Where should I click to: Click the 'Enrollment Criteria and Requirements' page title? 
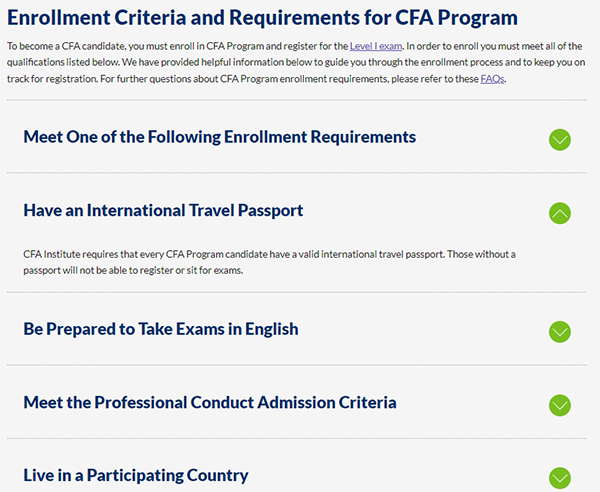coord(262,17)
